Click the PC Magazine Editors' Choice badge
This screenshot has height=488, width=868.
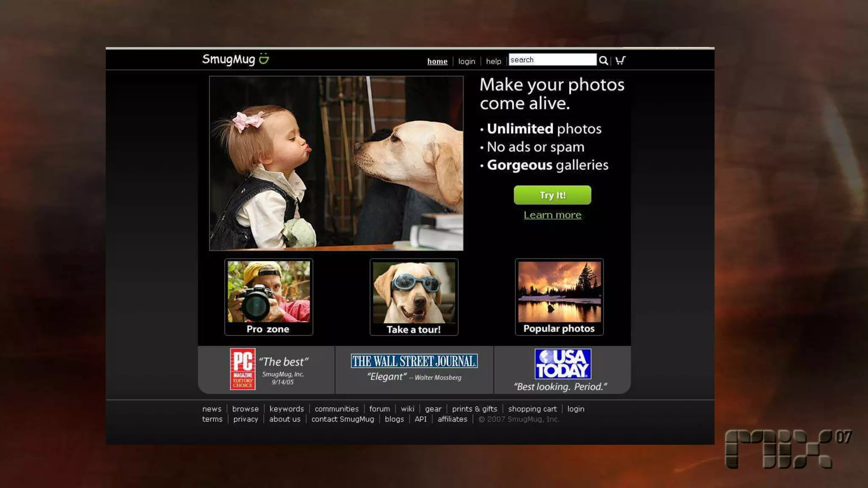242,369
